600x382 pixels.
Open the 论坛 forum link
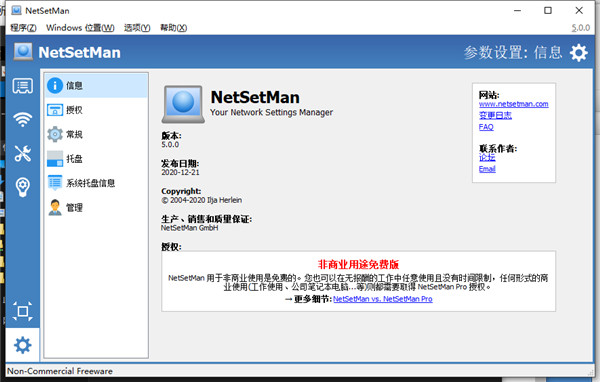pos(487,157)
